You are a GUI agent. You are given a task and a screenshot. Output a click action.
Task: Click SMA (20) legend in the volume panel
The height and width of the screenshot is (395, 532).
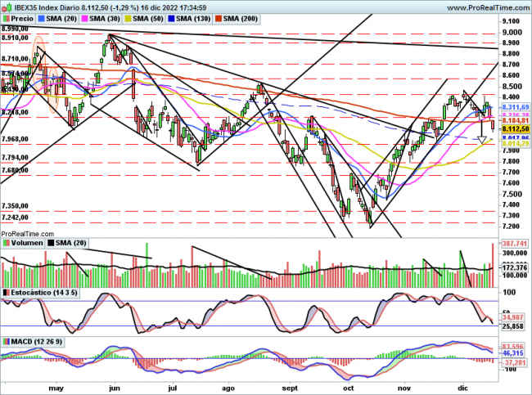click(x=67, y=243)
